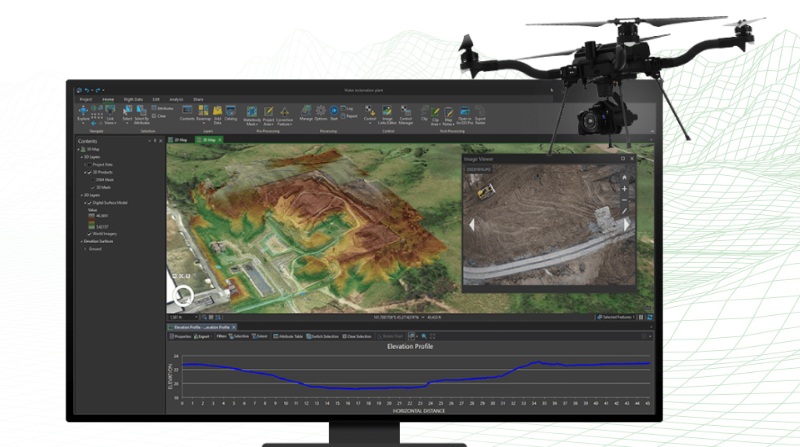Image resolution: width=800 pixels, height=447 pixels.
Task: Click Open in ArcGIS Pro
Action: 464,115
